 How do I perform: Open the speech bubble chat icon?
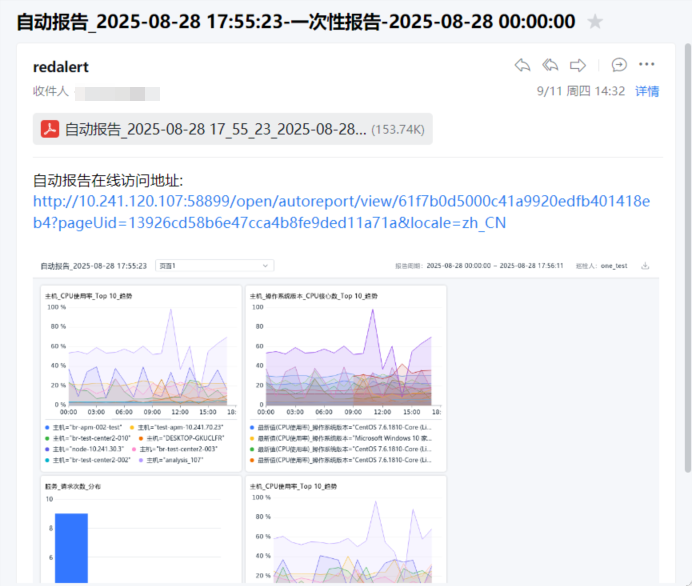click(619, 65)
